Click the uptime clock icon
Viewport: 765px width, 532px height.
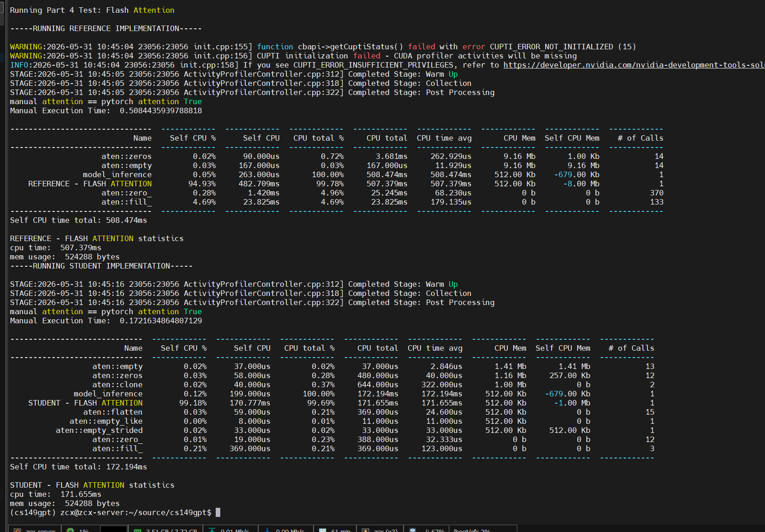point(323,531)
